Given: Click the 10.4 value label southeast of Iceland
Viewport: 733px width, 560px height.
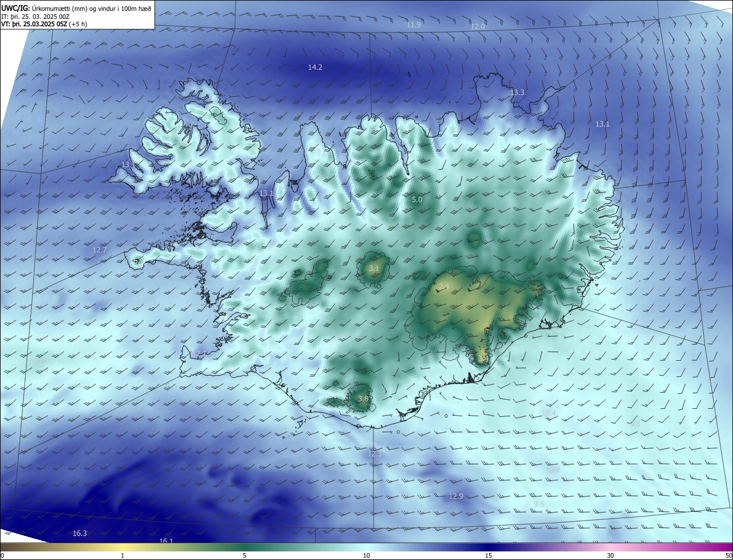Looking at the screenshot, I should coord(549,413).
